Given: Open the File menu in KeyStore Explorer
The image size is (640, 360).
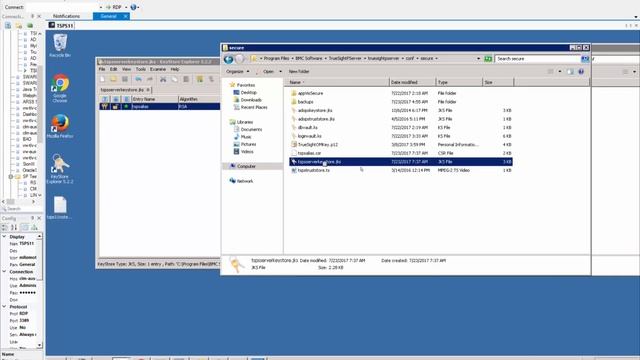Looking at the screenshot, I should pos(102,69).
